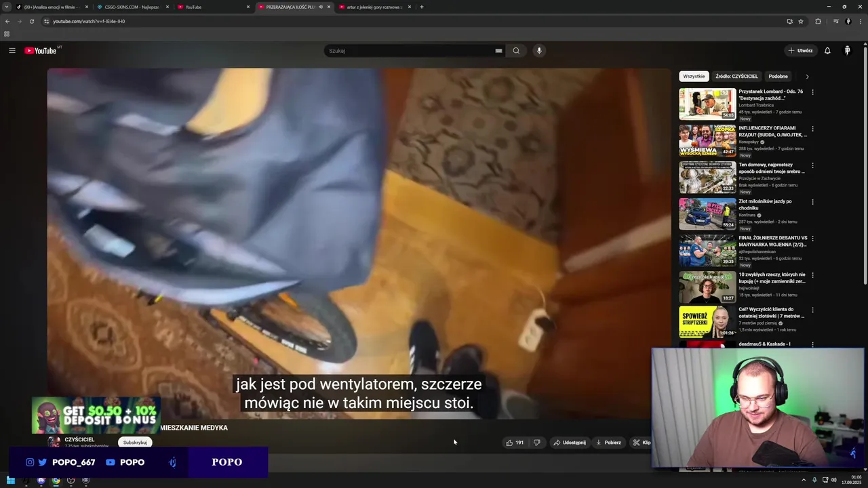
Task: Open the Chrome three-dot menu
Action: 860,21
